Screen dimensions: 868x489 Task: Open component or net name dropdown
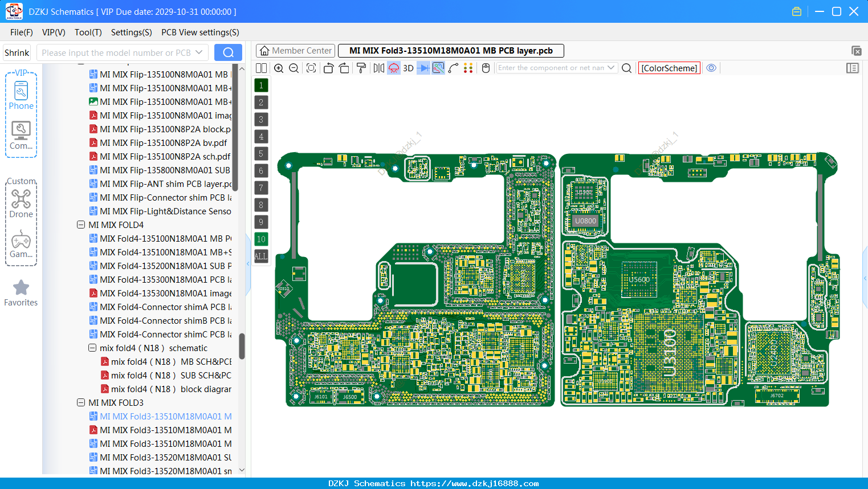[611, 68]
